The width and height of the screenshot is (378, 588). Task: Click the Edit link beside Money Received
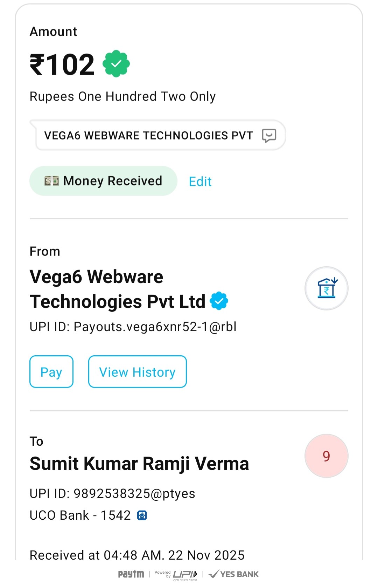[x=200, y=182]
